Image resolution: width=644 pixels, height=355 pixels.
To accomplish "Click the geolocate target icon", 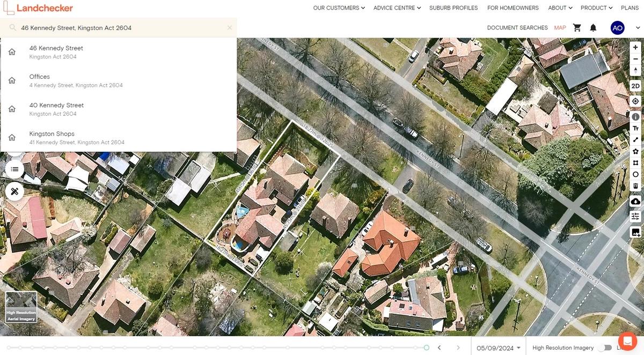I will (x=635, y=101).
